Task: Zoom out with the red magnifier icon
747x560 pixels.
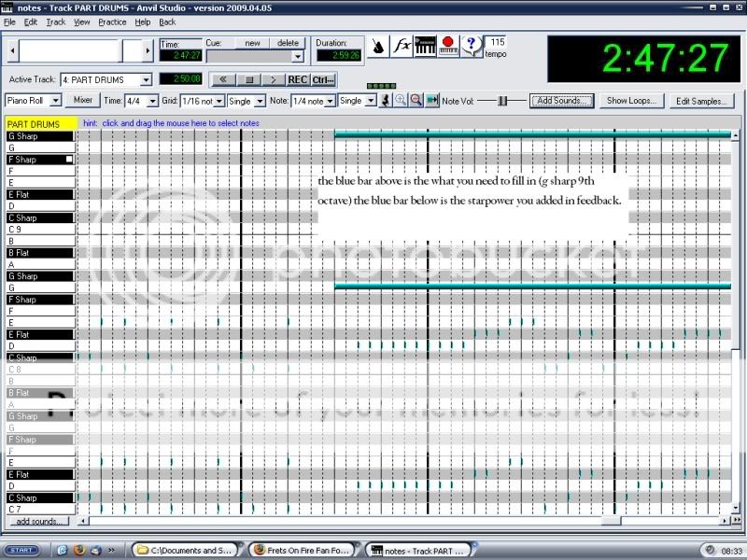Action: [x=416, y=101]
